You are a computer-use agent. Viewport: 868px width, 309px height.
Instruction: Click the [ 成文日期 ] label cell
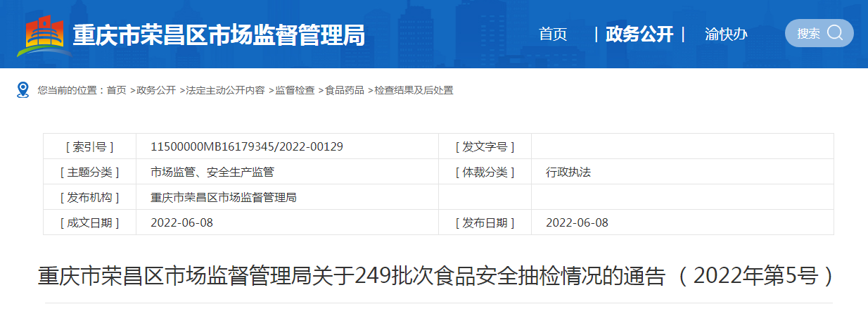point(90,222)
